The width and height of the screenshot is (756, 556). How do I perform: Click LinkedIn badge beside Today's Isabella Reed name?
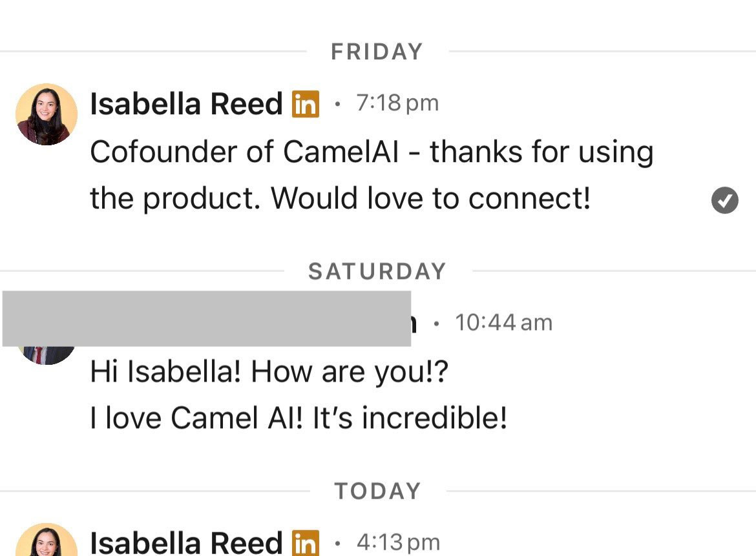(306, 542)
